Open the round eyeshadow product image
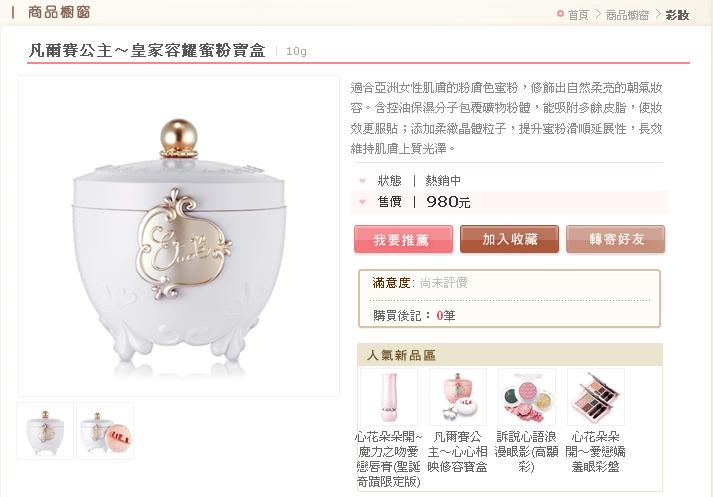The height and width of the screenshot is (497, 713). [x=527, y=397]
